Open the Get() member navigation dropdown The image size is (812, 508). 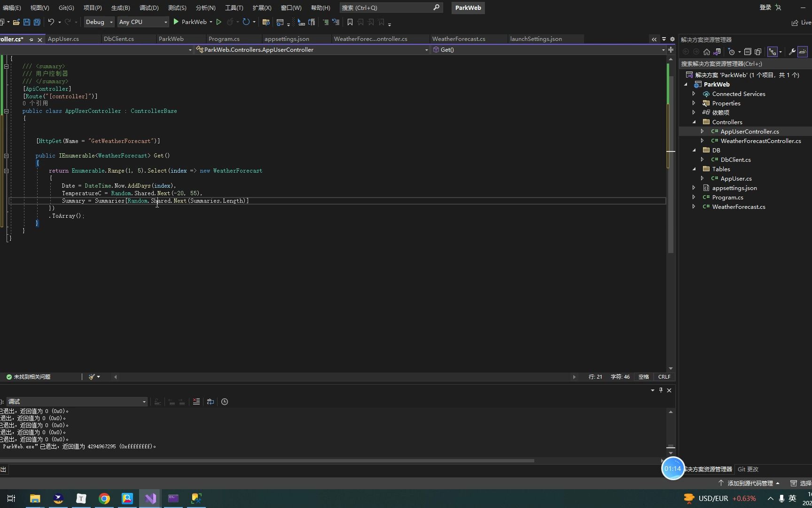[663, 49]
